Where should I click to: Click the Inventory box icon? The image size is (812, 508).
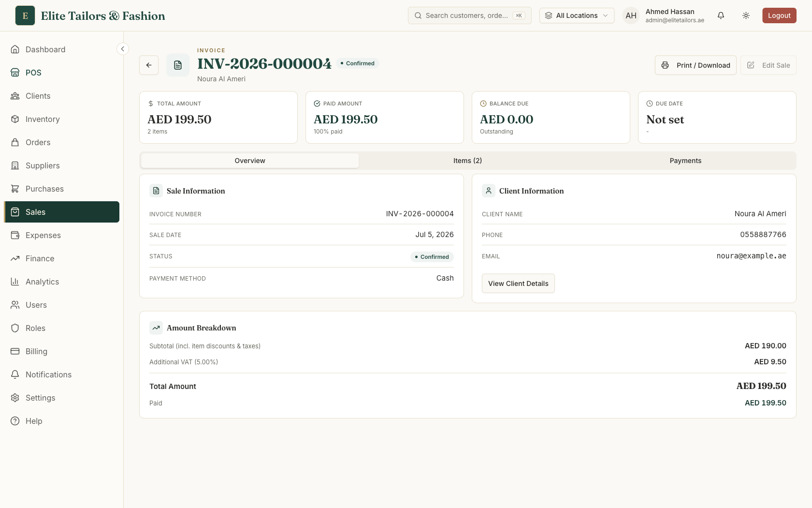[15, 119]
